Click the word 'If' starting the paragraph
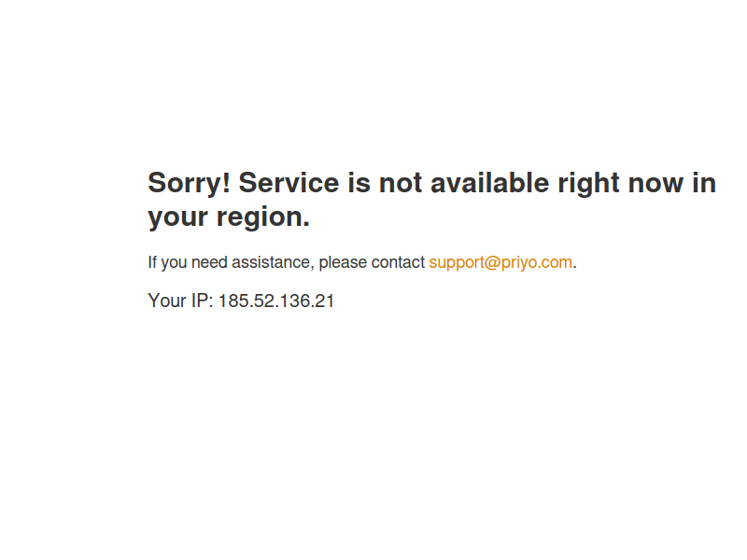The height and width of the screenshot is (560, 747). [152, 262]
